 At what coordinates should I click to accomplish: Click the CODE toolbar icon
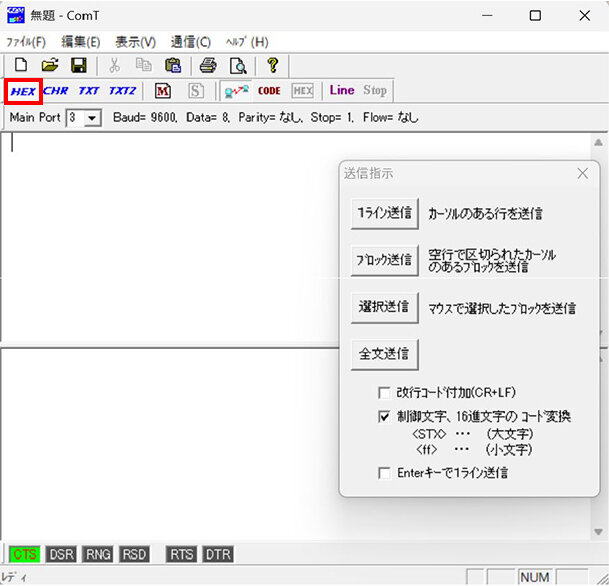pos(269,90)
